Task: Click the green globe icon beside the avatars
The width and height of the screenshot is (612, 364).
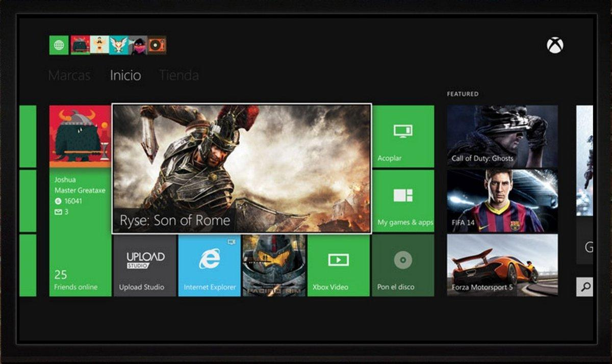Action: [x=59, y=45]
